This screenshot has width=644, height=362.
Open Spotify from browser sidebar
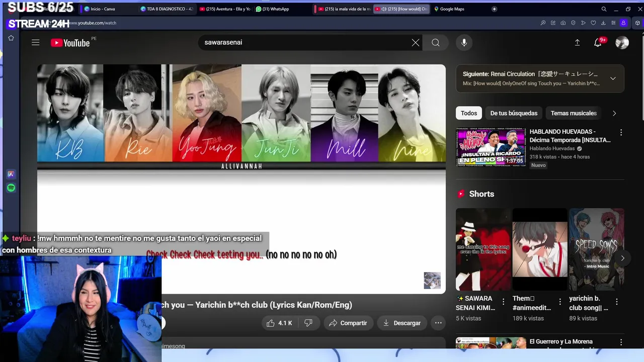coord(11,188)
